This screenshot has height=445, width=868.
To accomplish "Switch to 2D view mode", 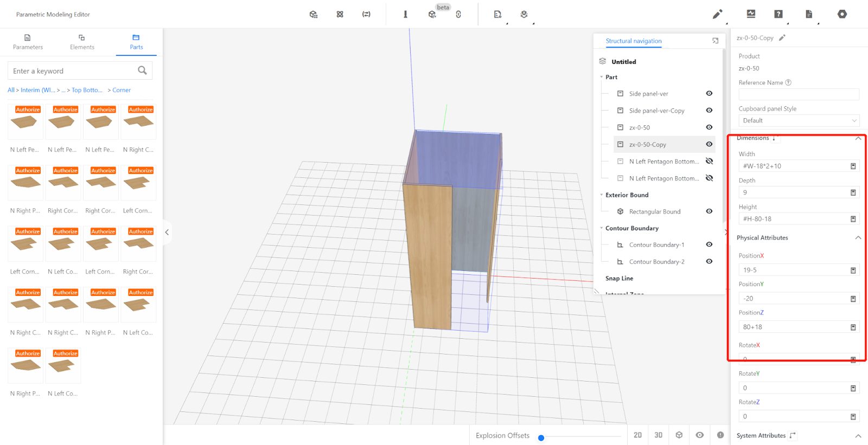I will click(637, 435).
